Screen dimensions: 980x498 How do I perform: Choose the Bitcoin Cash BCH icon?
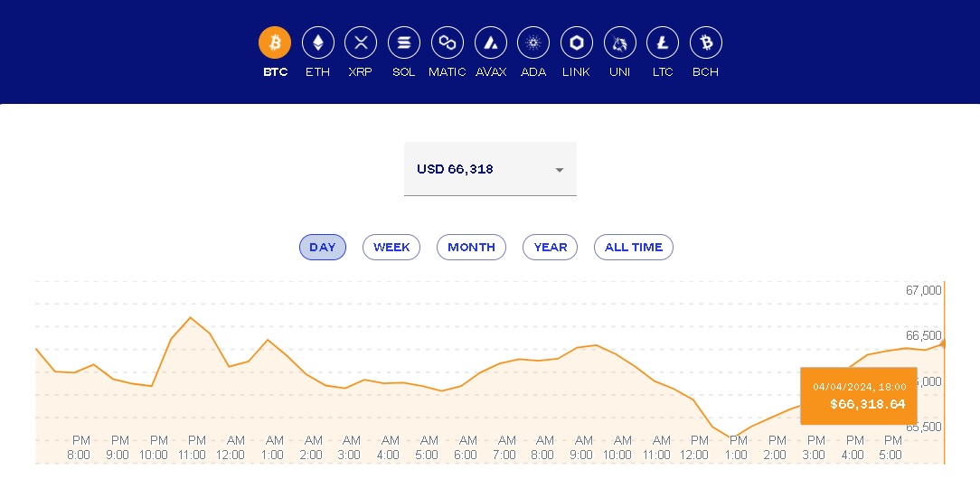pos(705,42)
